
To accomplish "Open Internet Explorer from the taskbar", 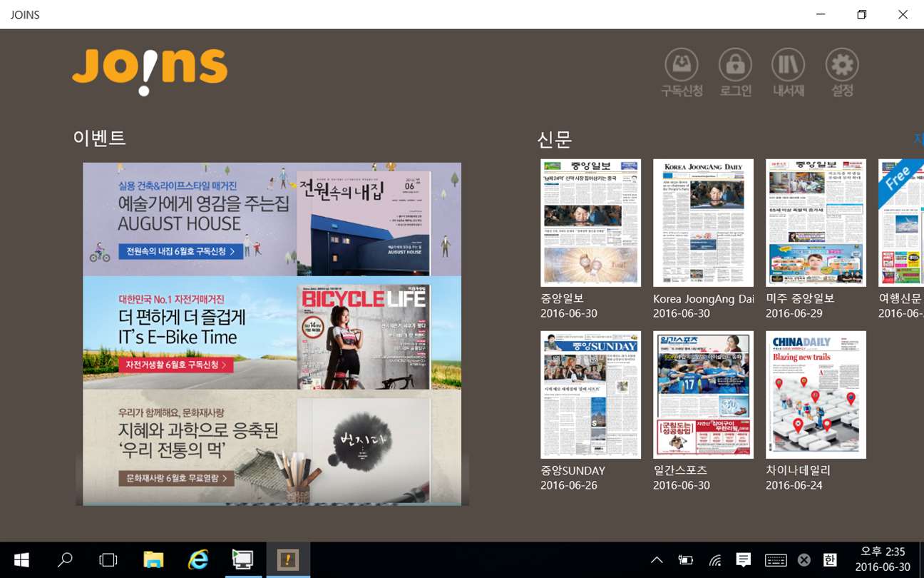I will [197, 560].
